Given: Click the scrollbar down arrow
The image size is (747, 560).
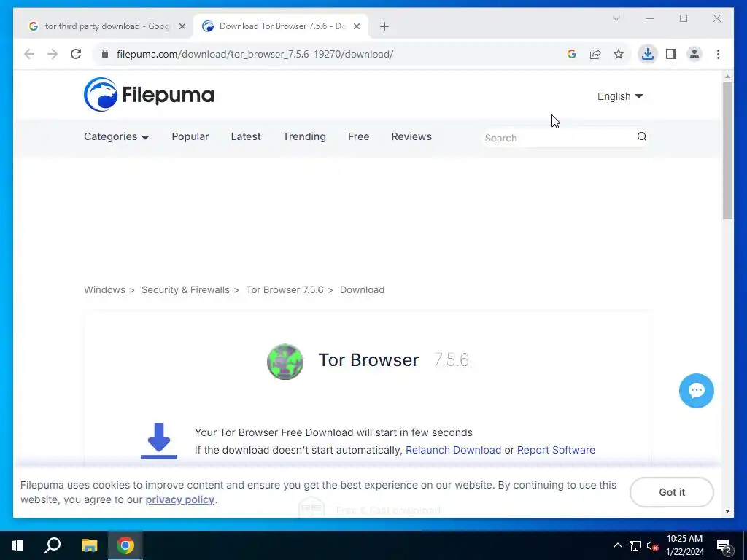Looking at the screenshot, I should 727,511.
